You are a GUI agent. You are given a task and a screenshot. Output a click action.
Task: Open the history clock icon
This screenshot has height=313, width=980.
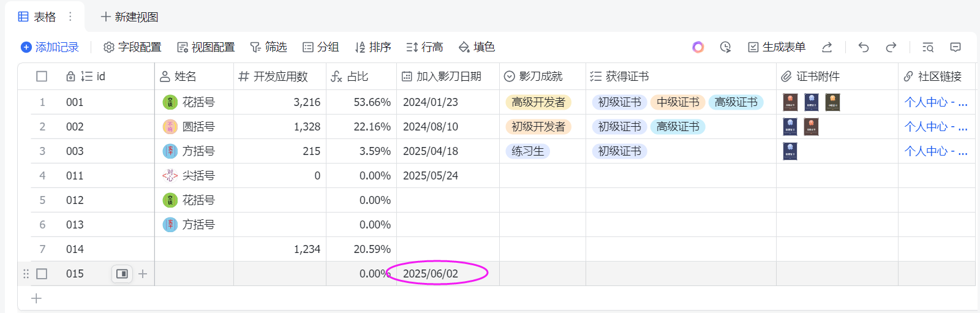726,47
